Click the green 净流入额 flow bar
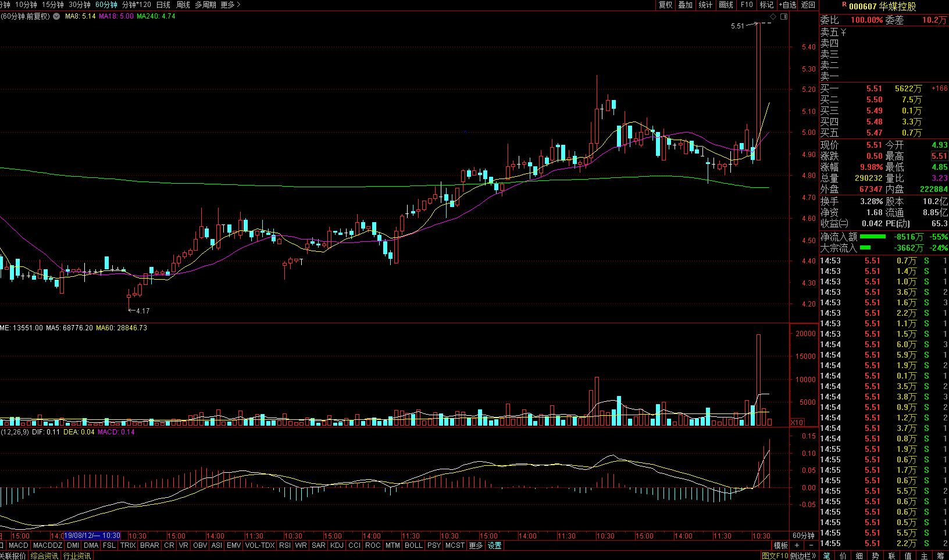Screen dimensions: 949x560 (872, 237)
